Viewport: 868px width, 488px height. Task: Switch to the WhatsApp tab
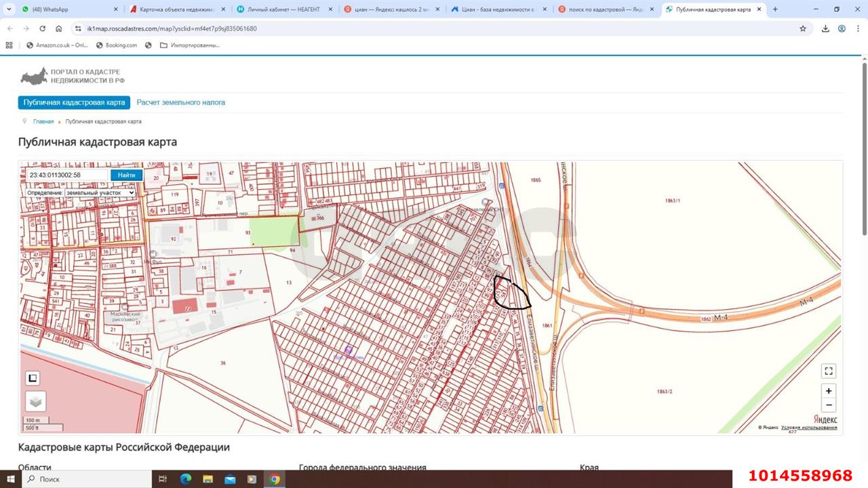[x=64, y=9]
